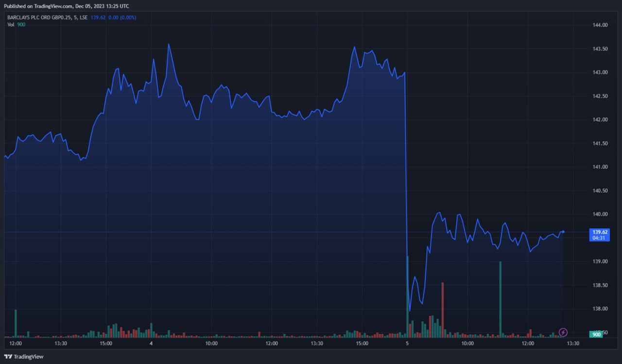Click the blue end-of-line price dot
622x364 pixels.
tap(563, 231)
